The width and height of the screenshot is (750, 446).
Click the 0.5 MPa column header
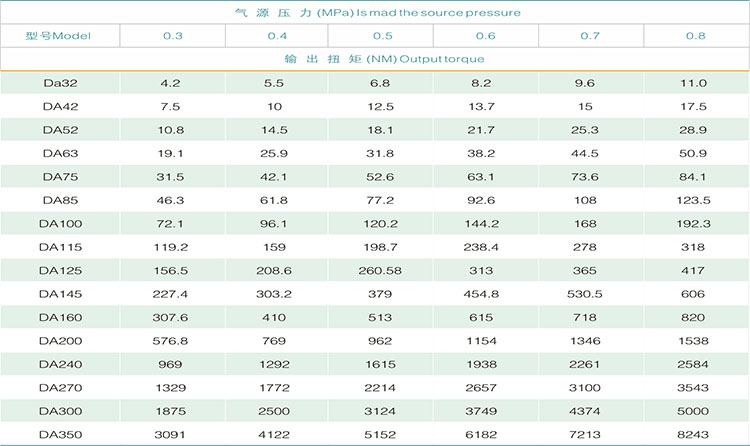pyautogui.click(x=382, y=36)
